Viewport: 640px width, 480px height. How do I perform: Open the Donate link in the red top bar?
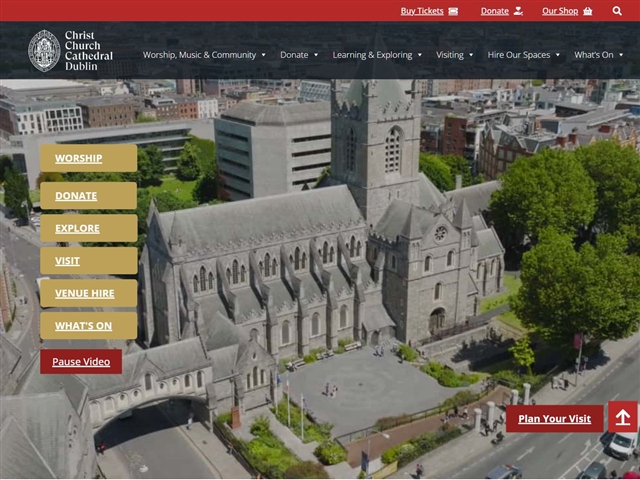coord(494,11)
